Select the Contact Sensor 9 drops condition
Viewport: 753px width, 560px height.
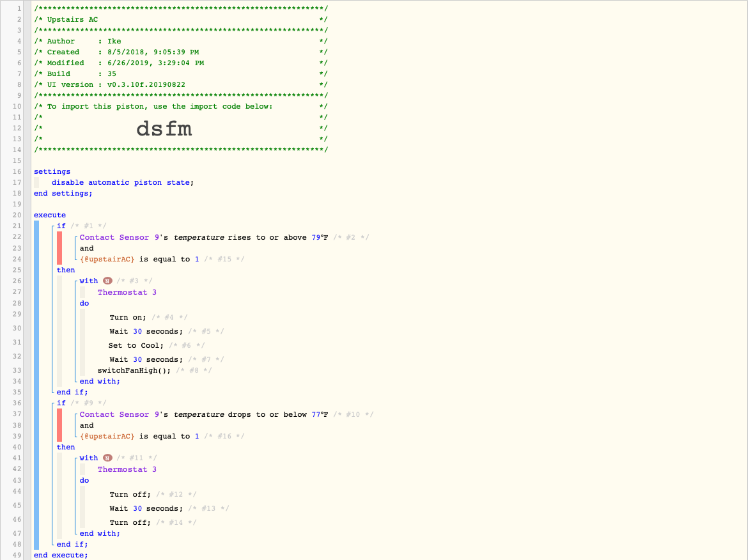coord(204,414)
